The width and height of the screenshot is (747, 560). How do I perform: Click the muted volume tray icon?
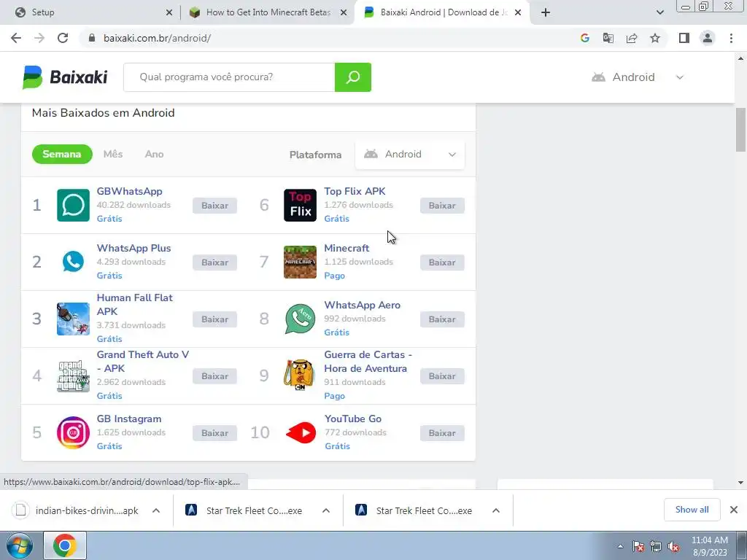pyautogui.click(x=673, y=547)
